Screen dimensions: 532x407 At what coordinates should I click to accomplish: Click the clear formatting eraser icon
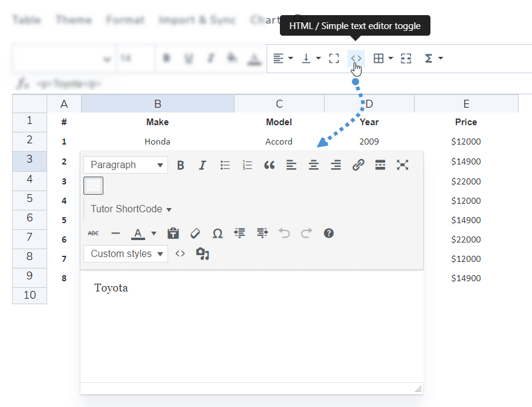coord(195,233)
